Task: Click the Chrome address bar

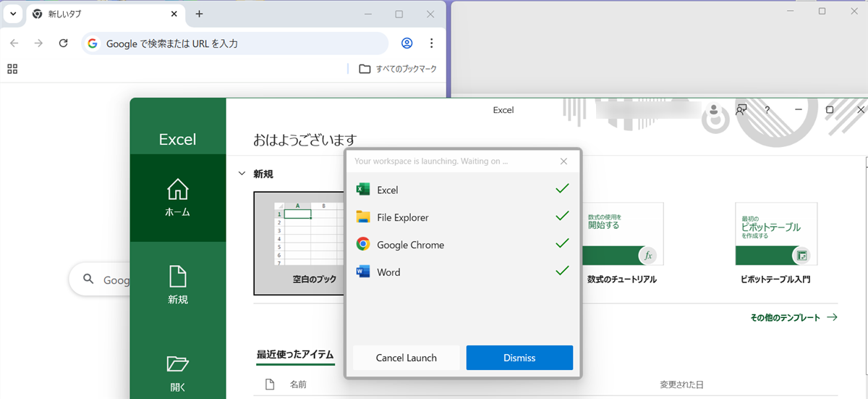Action: 235,43
